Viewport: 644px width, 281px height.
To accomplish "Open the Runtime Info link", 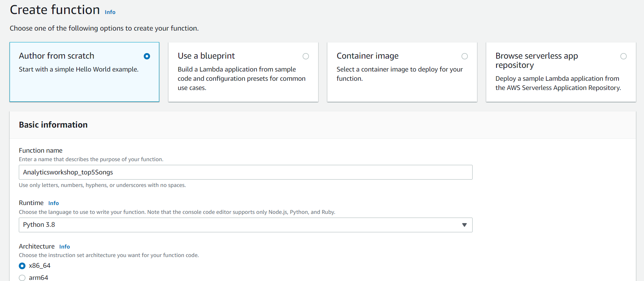I will [x=53, y=203].
